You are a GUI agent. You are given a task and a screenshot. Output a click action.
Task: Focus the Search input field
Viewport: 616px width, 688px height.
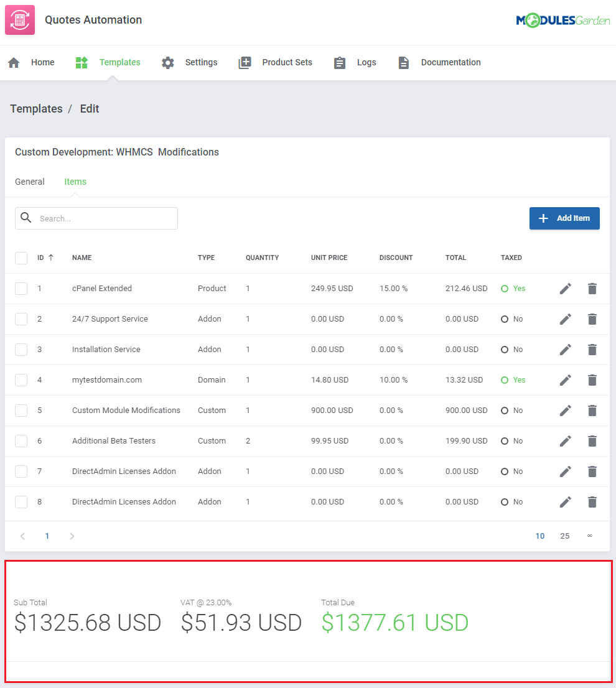pos(96,218)
